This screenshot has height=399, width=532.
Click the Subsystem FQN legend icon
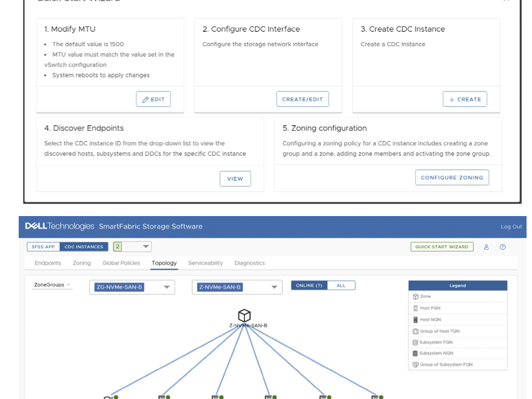[415, 342]
